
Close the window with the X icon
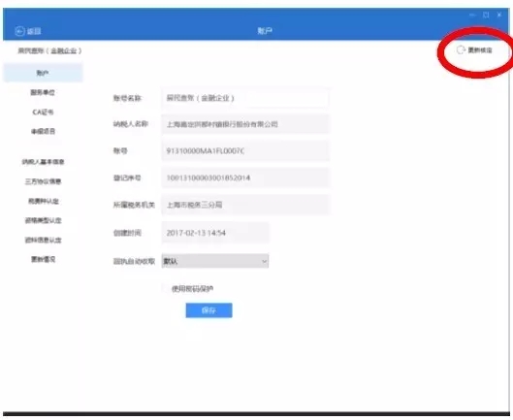point(499,16)
